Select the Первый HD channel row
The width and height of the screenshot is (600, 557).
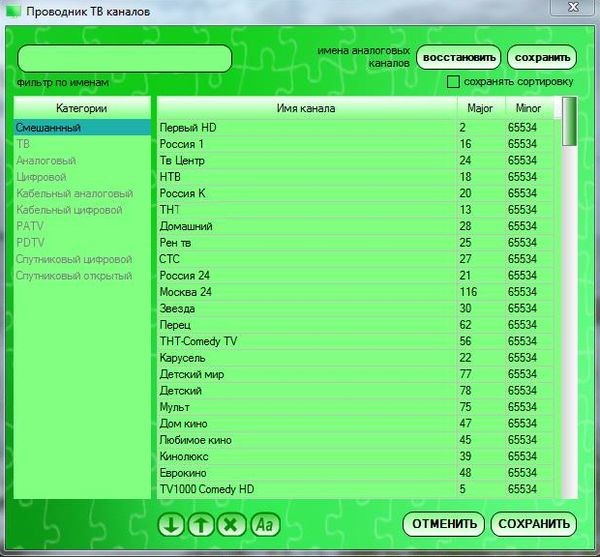point(305,128)
